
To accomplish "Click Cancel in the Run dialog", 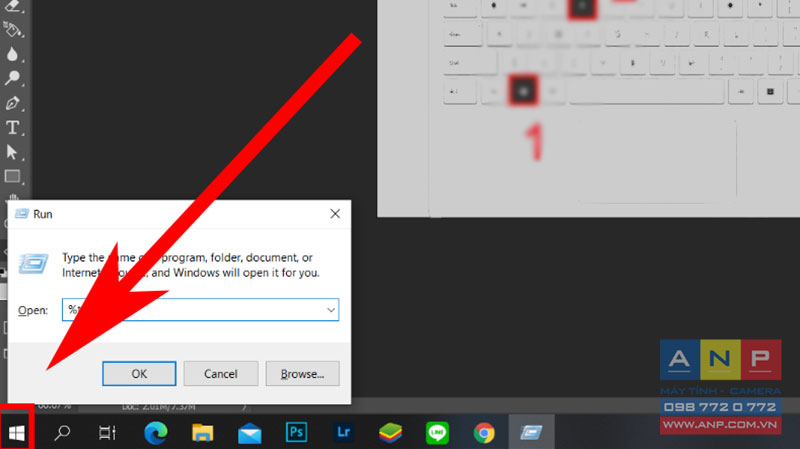I will [x=221, y=373].
